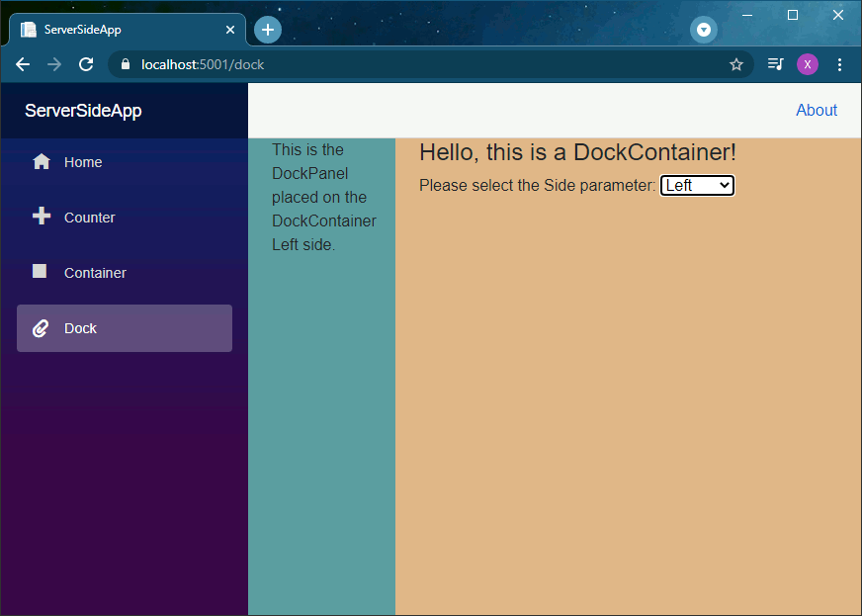The image size is (862, 616).
Task: Reload the page with the refresh button
Action: click(86, 63)
